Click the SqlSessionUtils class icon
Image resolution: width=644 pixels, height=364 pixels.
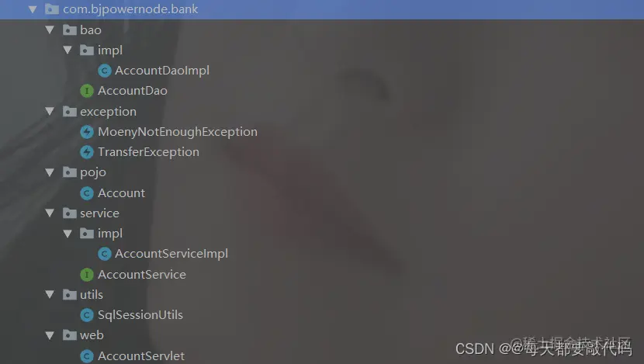87,315
